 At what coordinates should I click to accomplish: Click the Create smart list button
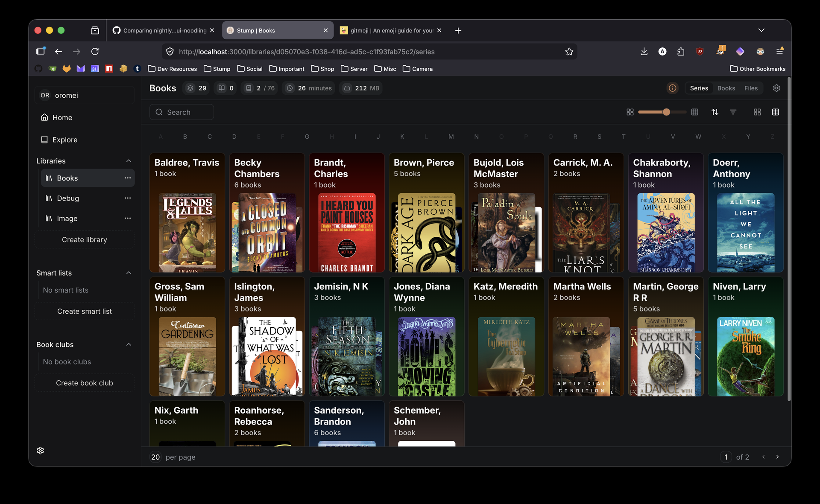(x=85, y=312)
